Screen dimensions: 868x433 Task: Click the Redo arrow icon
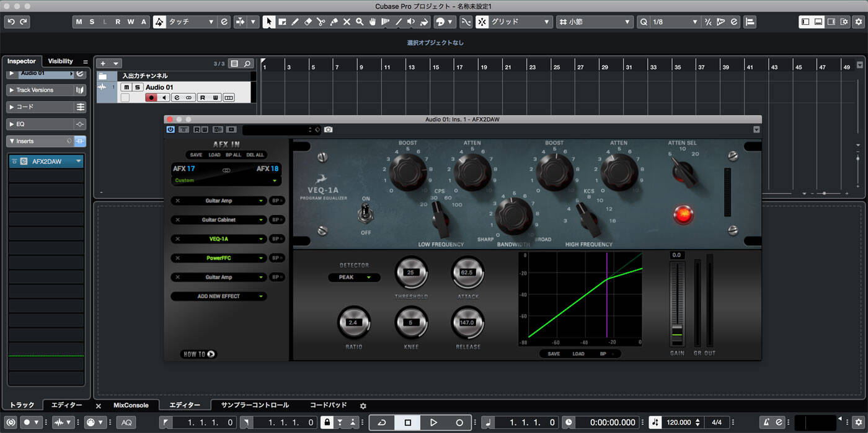click(24, 22)
